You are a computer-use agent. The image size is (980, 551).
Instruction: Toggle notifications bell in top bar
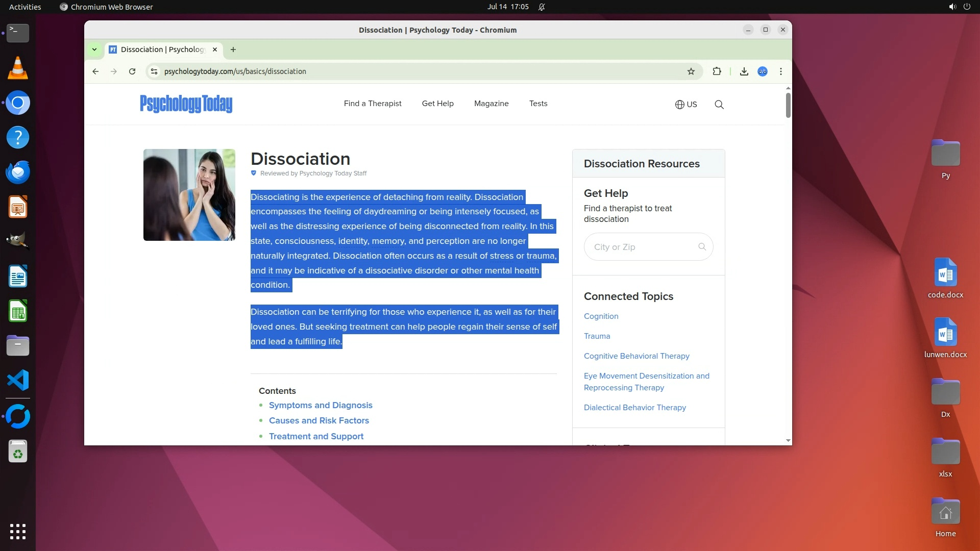pyautogui.click(x=542, y=7)
